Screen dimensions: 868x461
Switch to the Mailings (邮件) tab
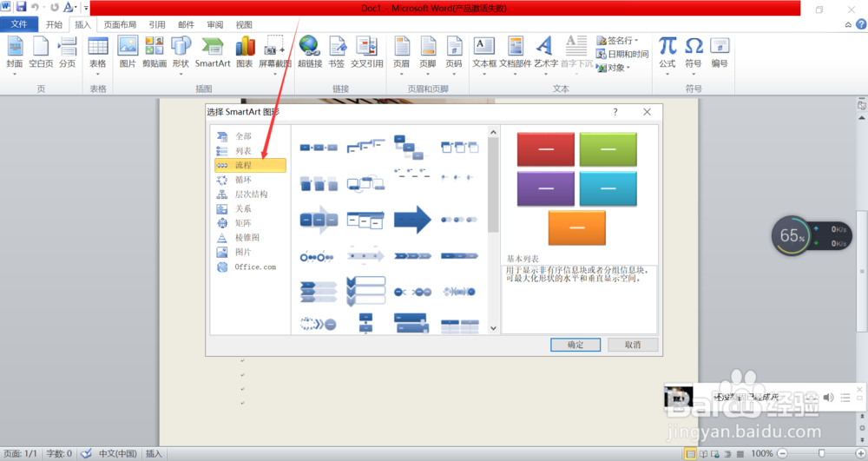tap(187, 24)
